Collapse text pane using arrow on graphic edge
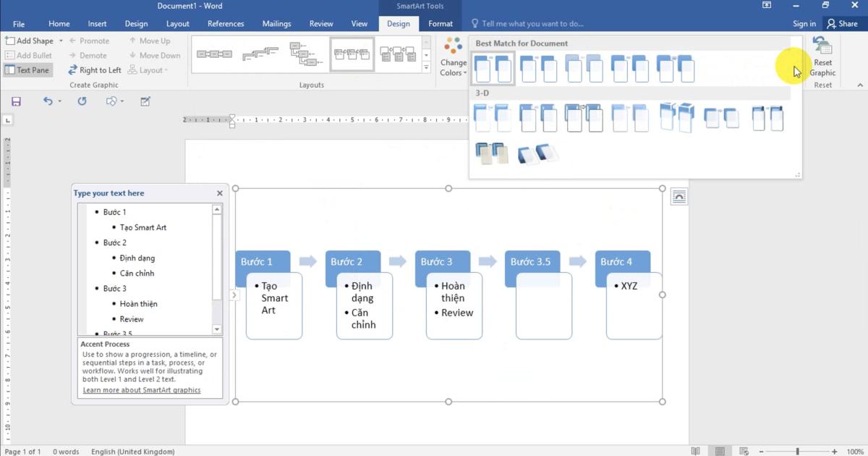The height and width of the screenshot is (456, 868). click(234, 295)
